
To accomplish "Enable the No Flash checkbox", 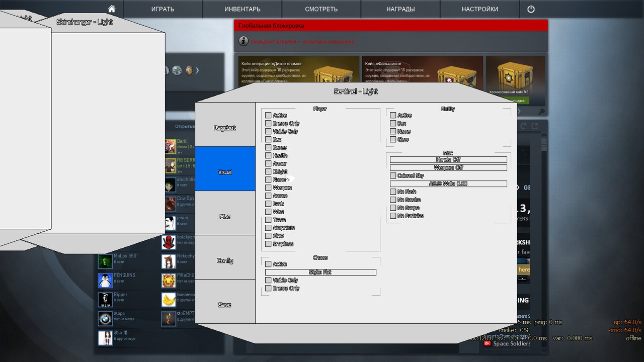I will (393, 192).
